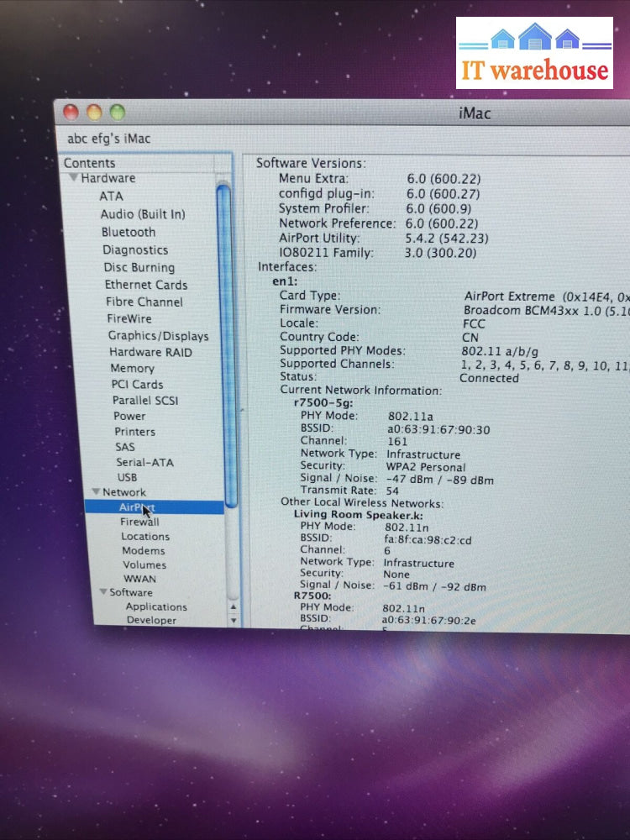The width and height of the screenshot is (630, 840).
Task: Collapse the Network disclosure triangle
Action: click(x=96, y=492)
